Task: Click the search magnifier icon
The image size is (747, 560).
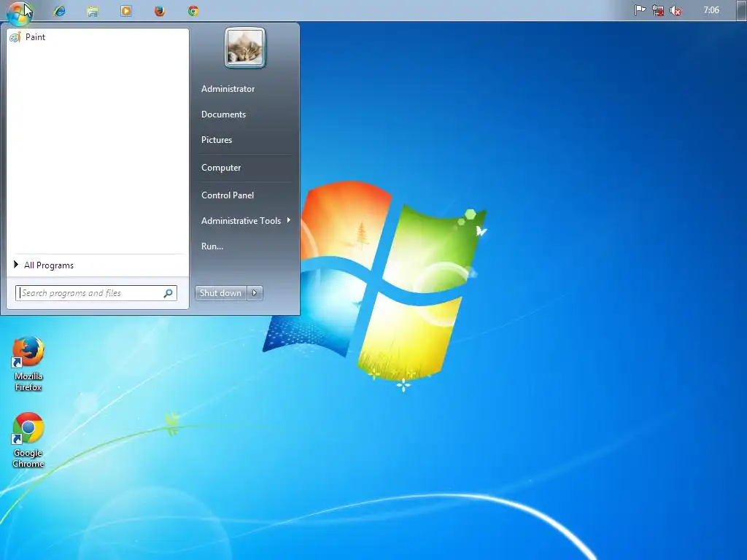Action: [169, 293]
